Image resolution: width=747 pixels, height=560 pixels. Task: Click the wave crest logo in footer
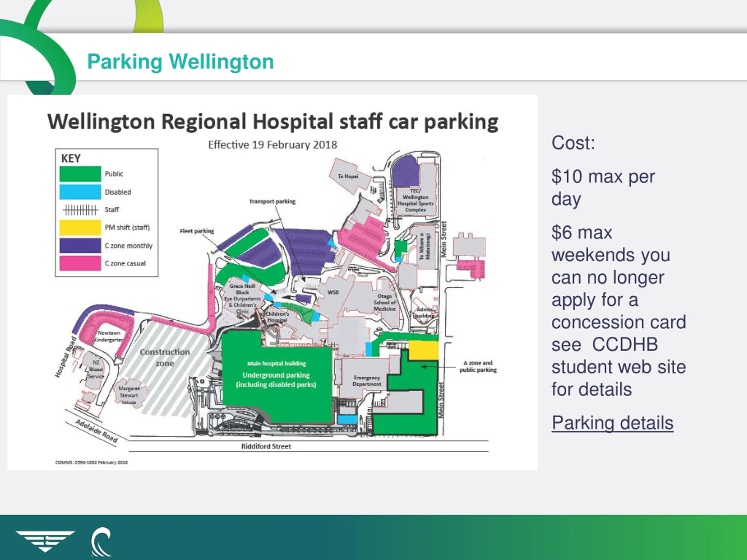101,541
